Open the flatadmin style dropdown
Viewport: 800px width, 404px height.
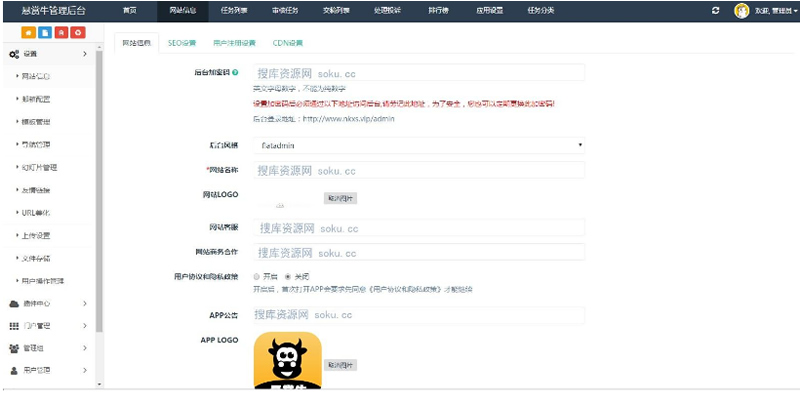point(420,145)
